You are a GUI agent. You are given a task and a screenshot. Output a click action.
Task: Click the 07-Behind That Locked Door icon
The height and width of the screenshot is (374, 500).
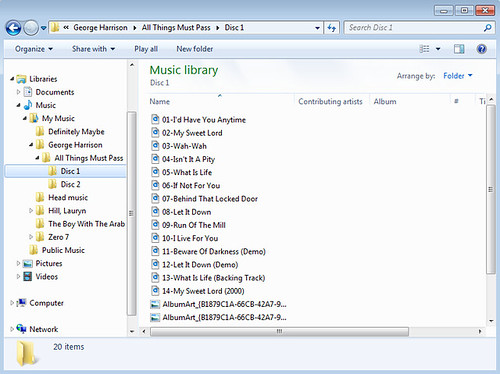pyautogui.click(x=155, y=198)
